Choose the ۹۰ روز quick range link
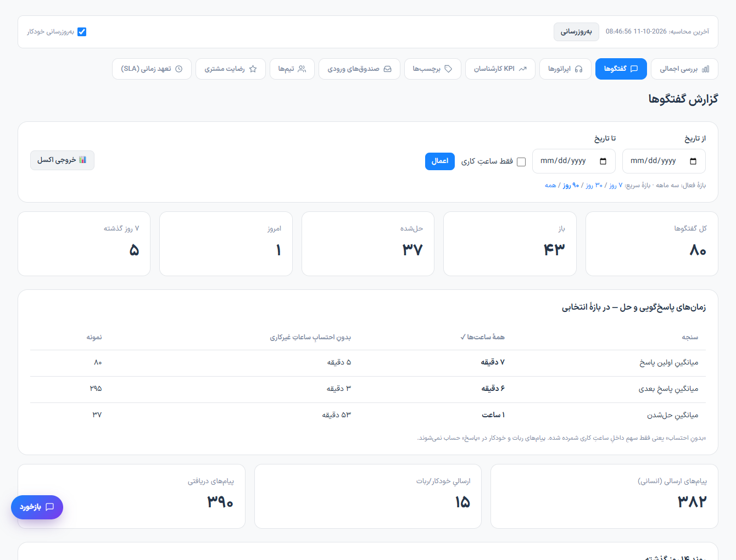The height and width of the screenshot is (560, 736). pos(571,186)
